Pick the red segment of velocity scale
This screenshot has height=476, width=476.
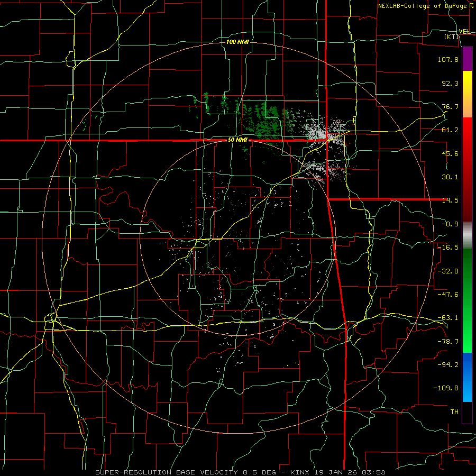467,169
